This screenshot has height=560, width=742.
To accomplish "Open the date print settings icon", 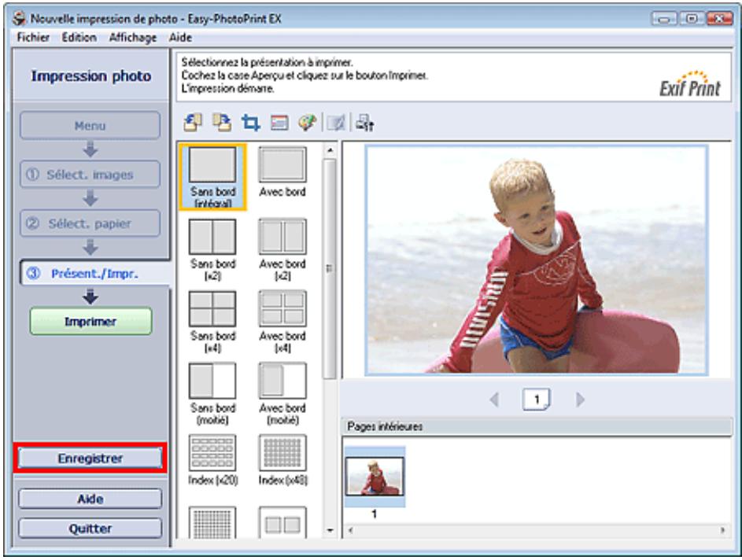I will (279, 123).
